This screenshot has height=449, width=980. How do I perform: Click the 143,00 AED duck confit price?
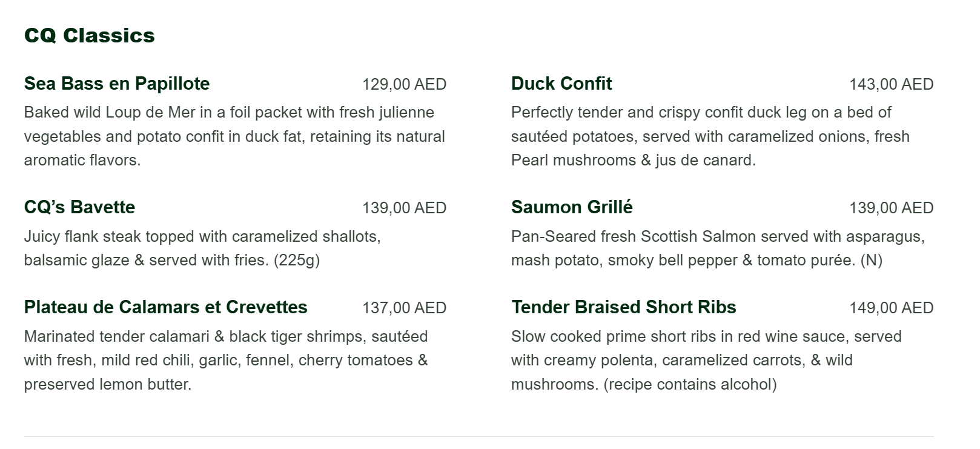pos(891,84)
